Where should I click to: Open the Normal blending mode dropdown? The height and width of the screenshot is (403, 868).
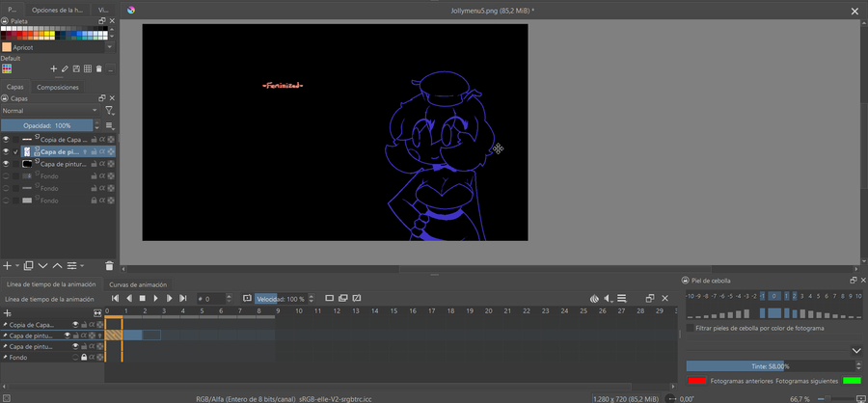point(50,111)
